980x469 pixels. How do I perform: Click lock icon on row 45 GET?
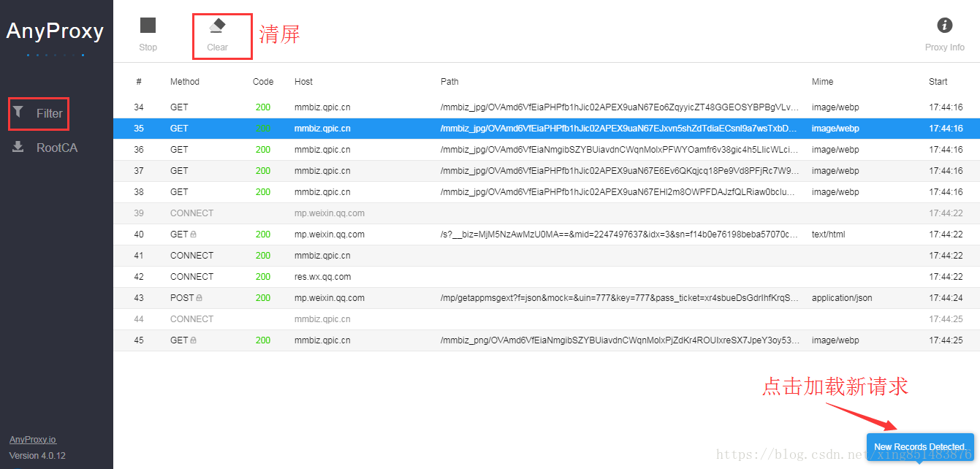(193, 340)
